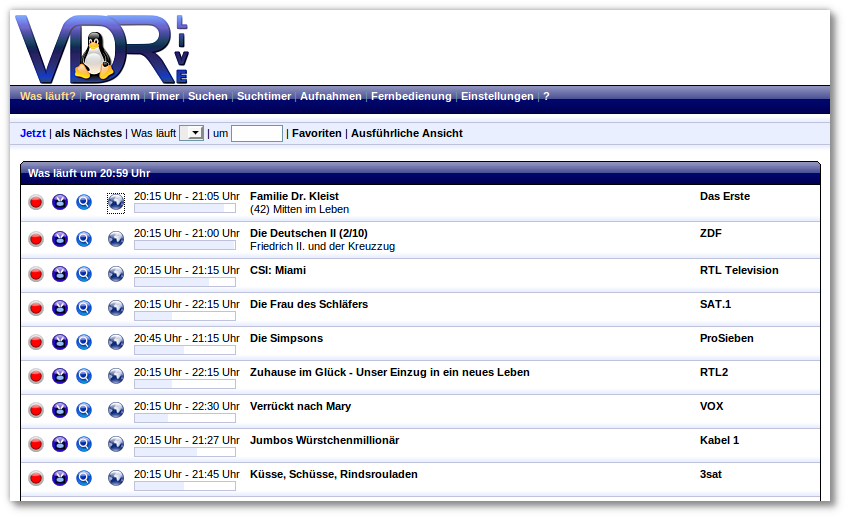Search repeats magnifier for Jumbos Würstchenmillionär
847x518 pixels.
(84, 445)
